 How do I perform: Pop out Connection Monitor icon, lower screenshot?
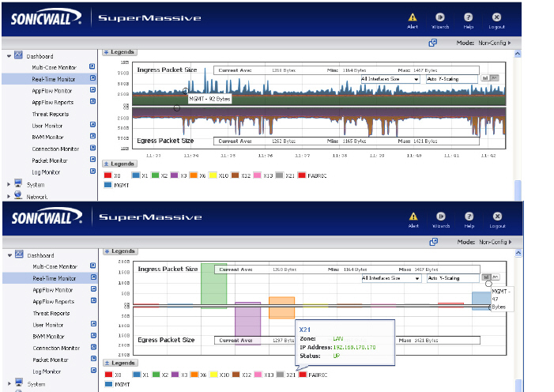pyautogui.click(x=93, y=347)
